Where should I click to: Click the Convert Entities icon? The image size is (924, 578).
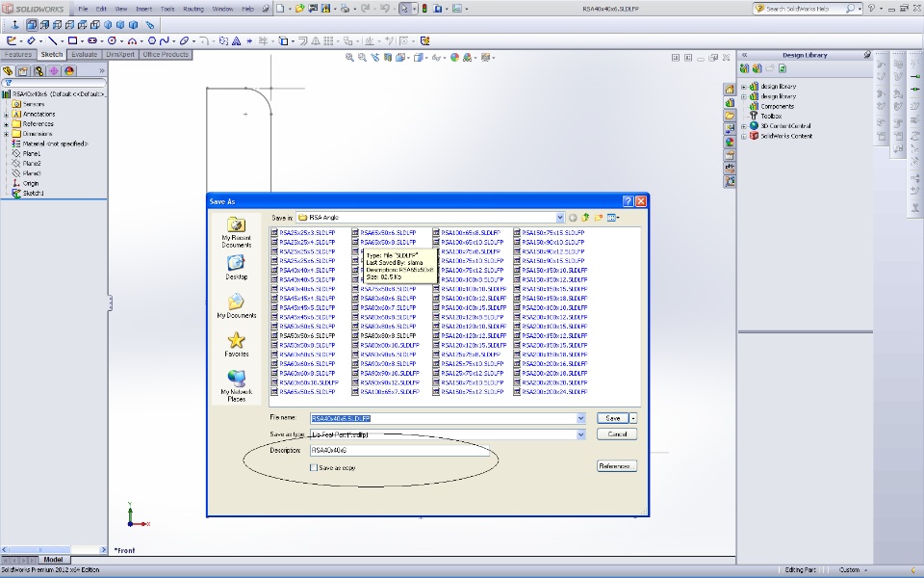click(283, 40)
